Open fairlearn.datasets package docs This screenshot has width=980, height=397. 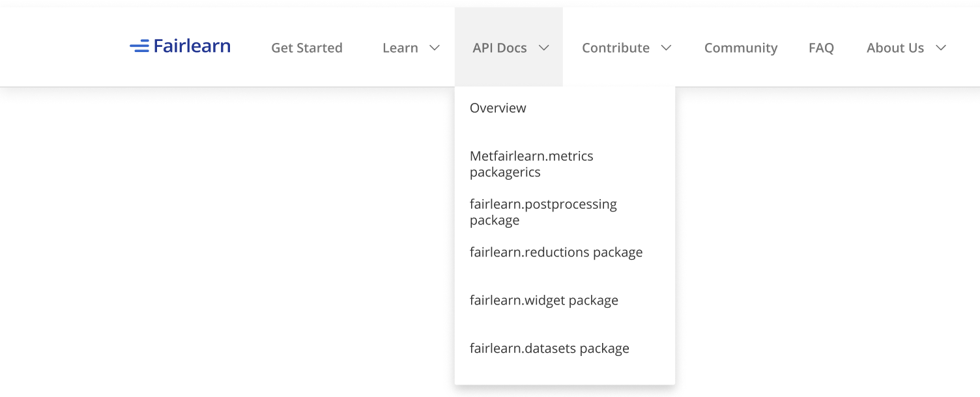(x=549, y=348)
